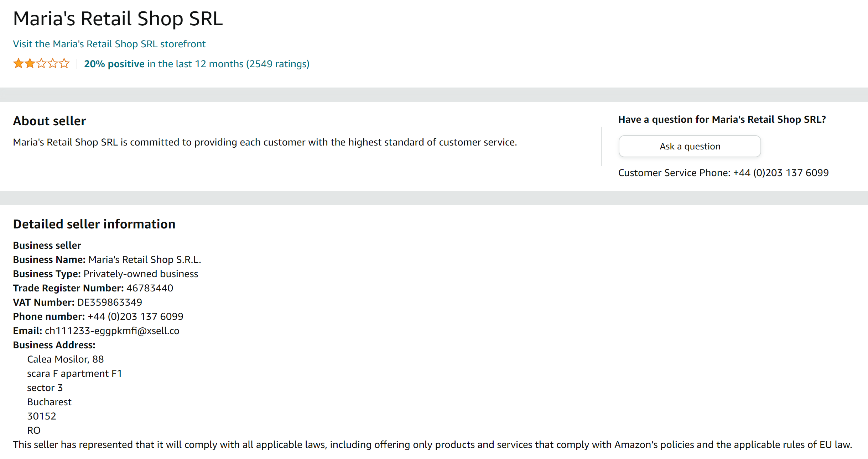Viewport: 868px width, 459px height.
Task: Click the About seller heading
Action: click(x=50, y=121)
